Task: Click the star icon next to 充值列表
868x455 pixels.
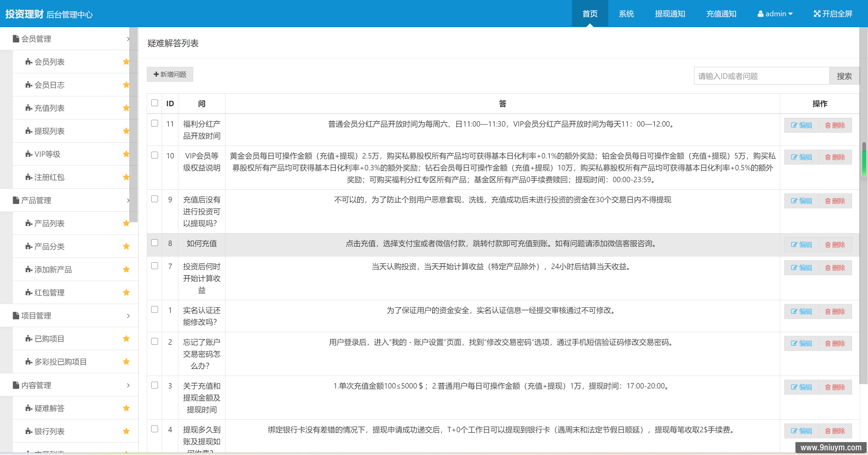Action: pyautogui.click(x=126, y=108)
